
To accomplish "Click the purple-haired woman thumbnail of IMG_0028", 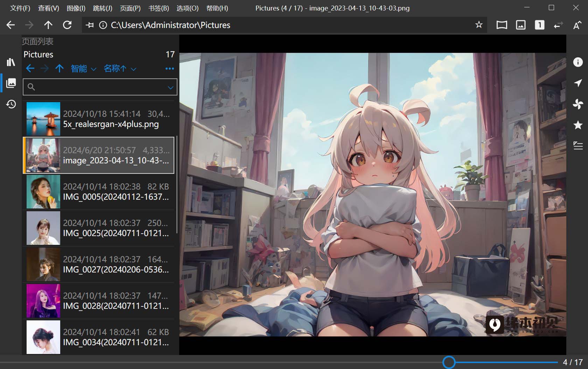I will (x=43, y=301).
